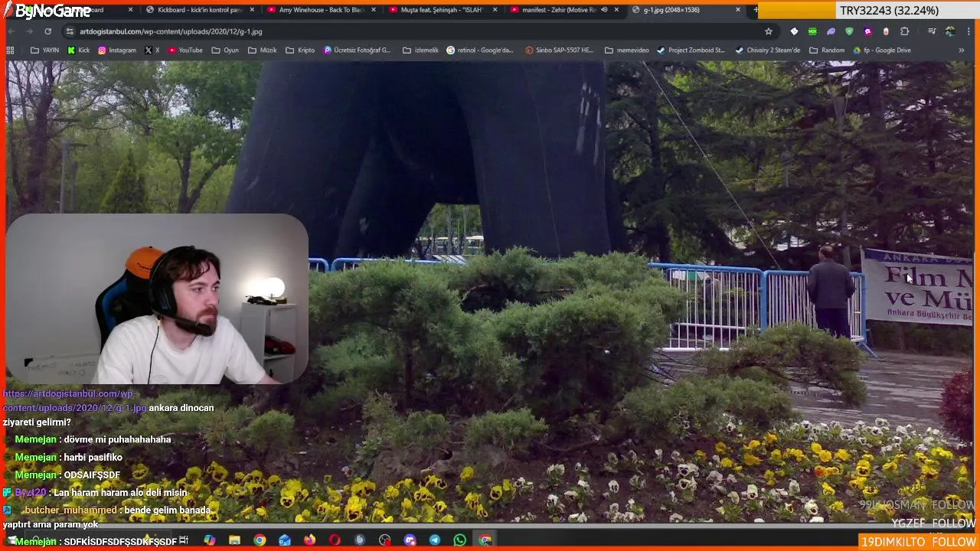
Task: Go back to previous page
Action: click(x=11, y=31)
